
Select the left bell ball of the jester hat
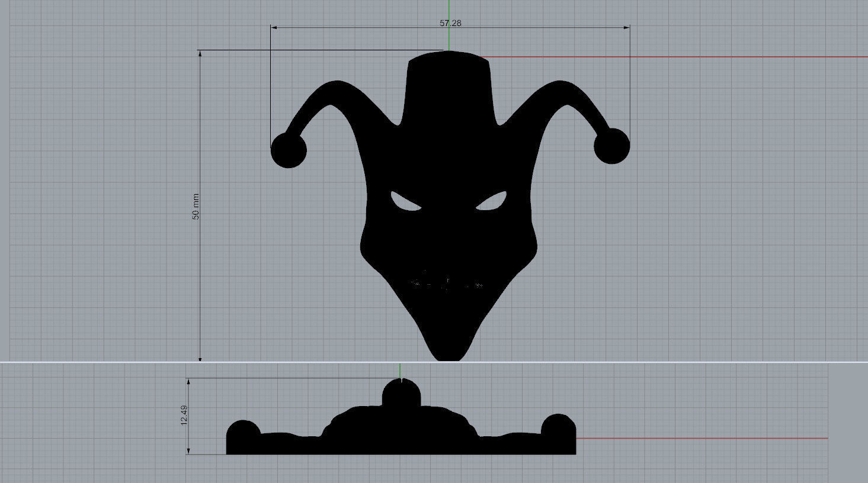(x=289, y=150)
